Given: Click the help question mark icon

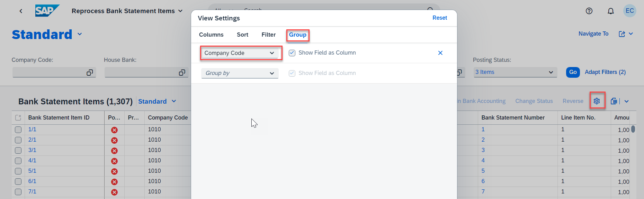Looking at the screenshot, I should 589,11.
